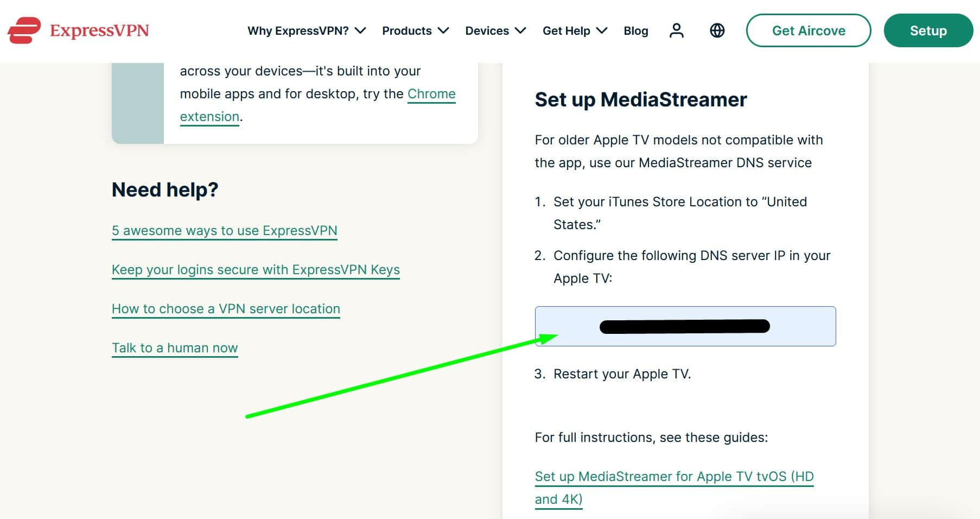Click the Configure DNS server IP step

tap(692, 267)
